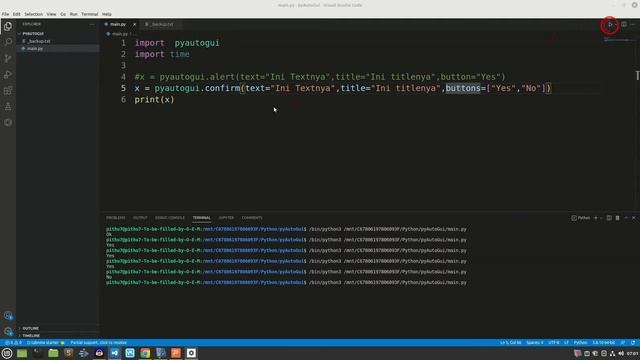640x360 pixels.
Task: Open the Edit menu
Action: click(x=16, y=14)
